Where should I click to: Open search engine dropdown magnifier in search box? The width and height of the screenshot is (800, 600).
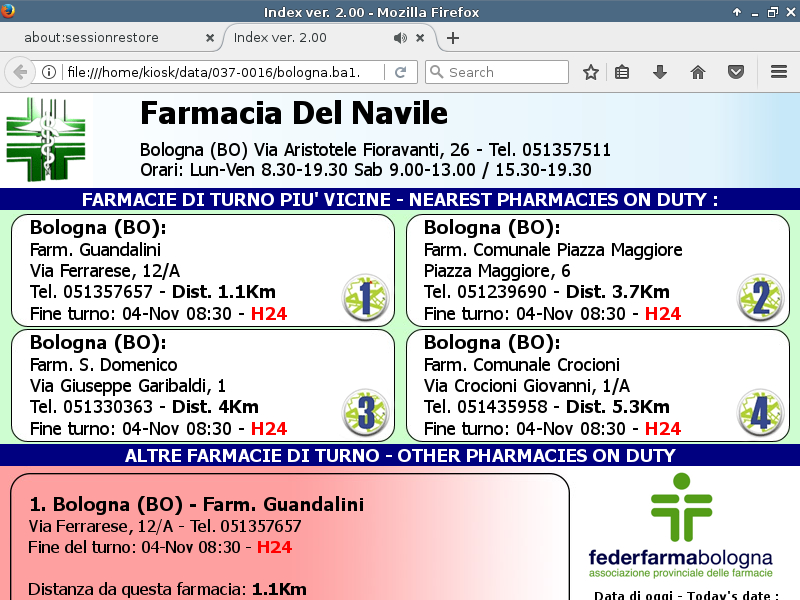[436, 72]
